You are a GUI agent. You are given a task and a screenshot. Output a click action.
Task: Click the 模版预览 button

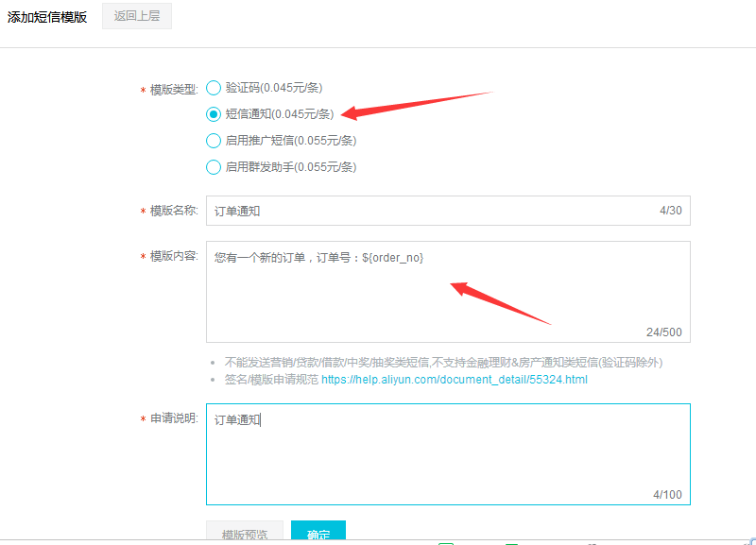click(x=245, y=532)
